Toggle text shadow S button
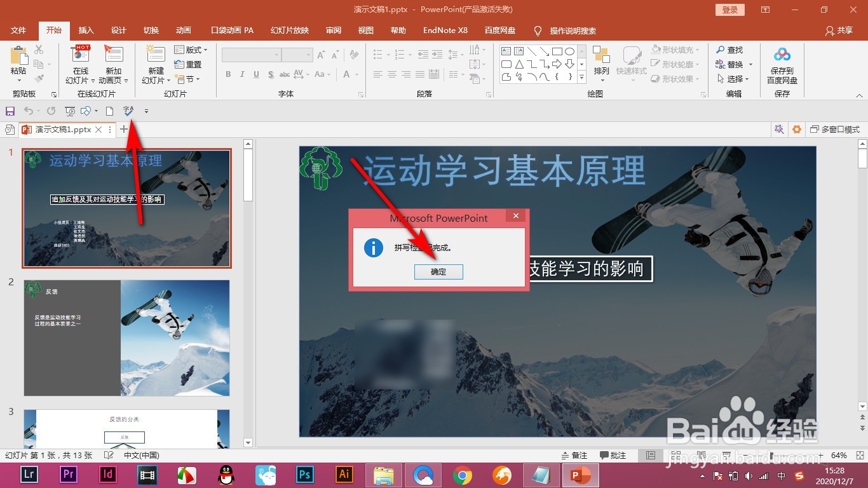The width and height of the screenshot is (868, 488). pos(271,74)
